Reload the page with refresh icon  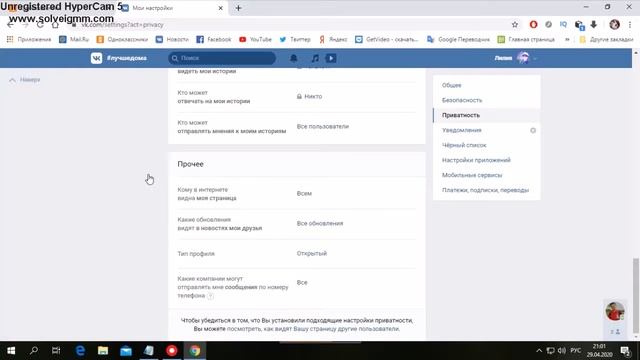[x=40, y=25]
